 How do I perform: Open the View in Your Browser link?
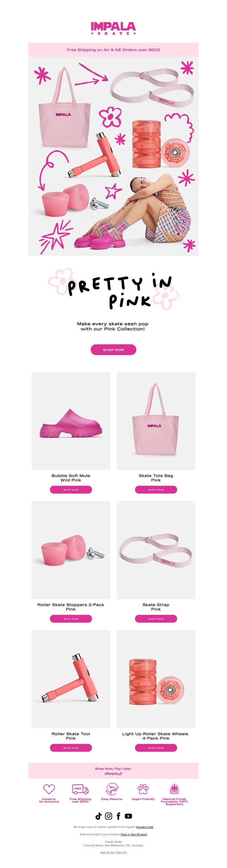pos(134,834)
